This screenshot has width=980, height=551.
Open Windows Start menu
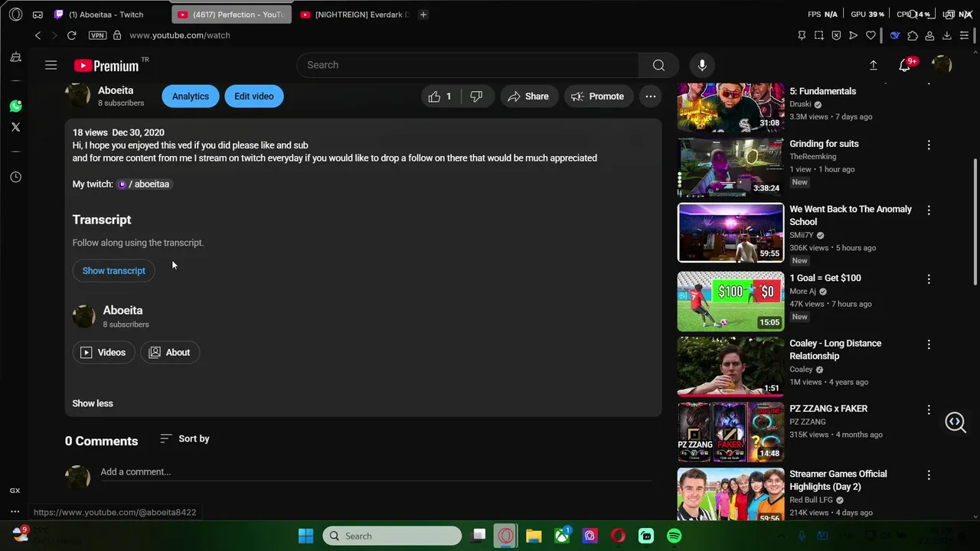[x=305, y=536]
